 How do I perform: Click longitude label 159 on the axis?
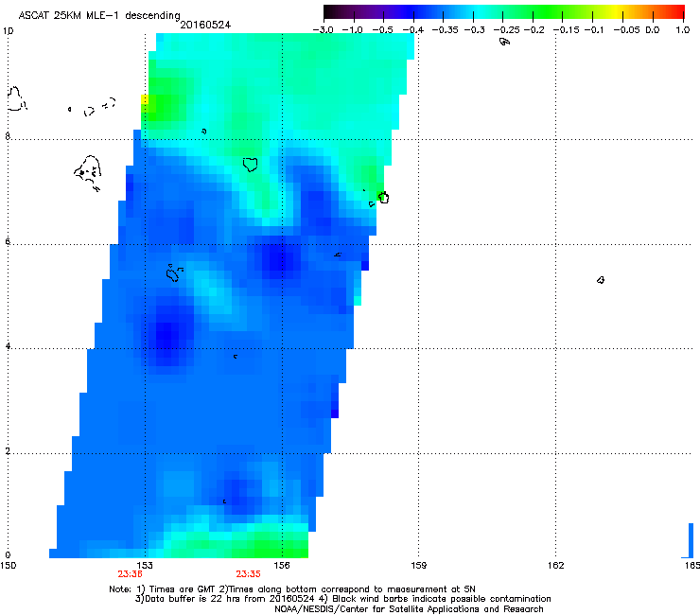(418, 566)
